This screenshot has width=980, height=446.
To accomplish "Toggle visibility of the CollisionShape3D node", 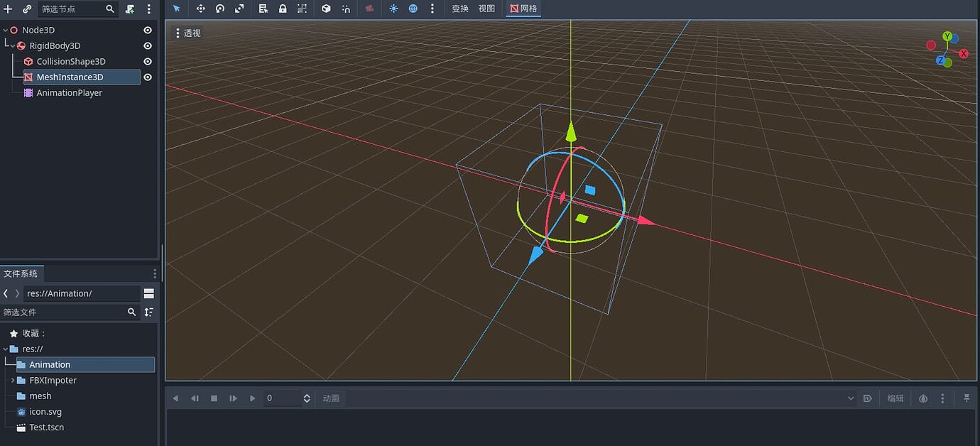I will [x=147, y=61].
